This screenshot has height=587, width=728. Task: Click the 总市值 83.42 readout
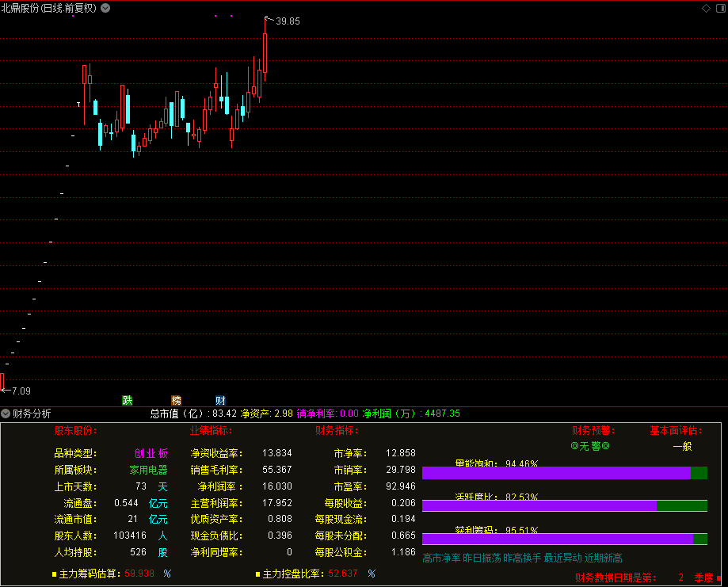pos(193,414)
